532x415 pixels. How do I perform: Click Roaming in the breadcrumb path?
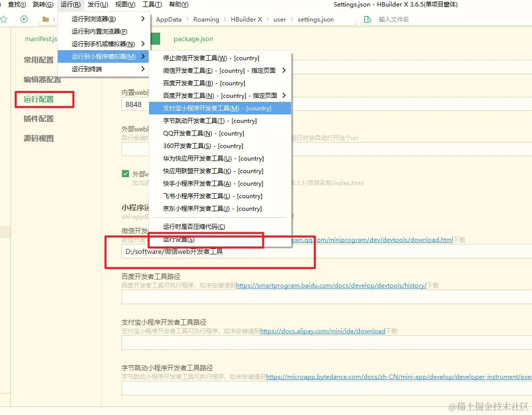(x=206, y=20)
